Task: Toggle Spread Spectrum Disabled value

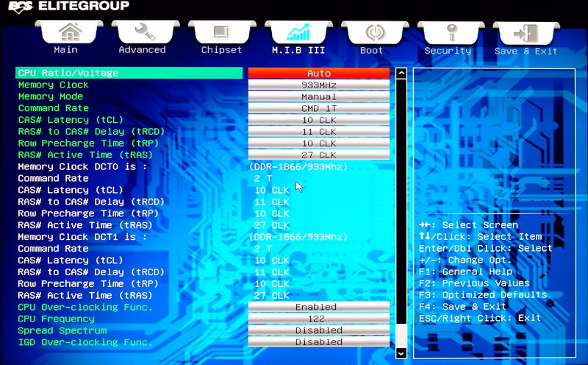Action: coord(319,330)
